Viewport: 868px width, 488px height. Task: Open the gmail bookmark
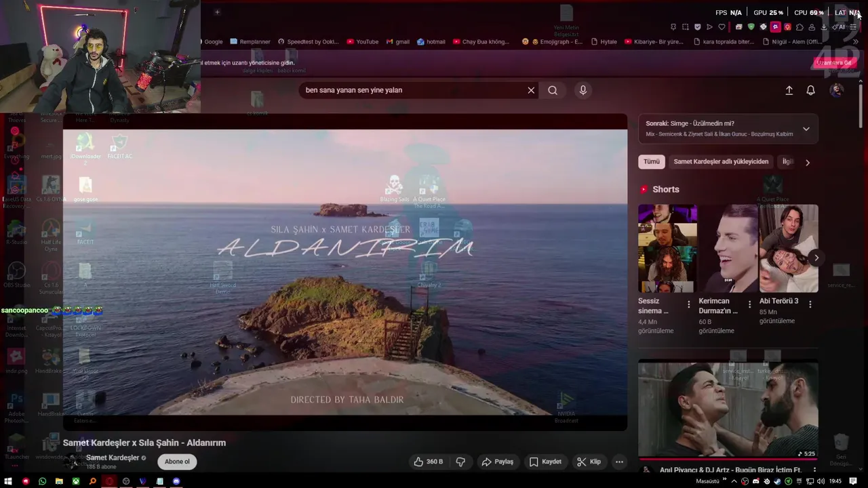click(397, 41)
